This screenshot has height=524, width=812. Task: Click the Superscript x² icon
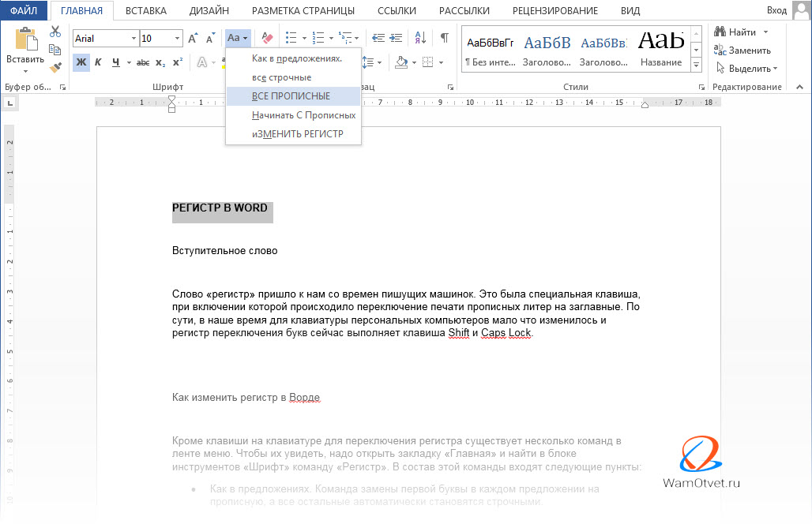178,62
